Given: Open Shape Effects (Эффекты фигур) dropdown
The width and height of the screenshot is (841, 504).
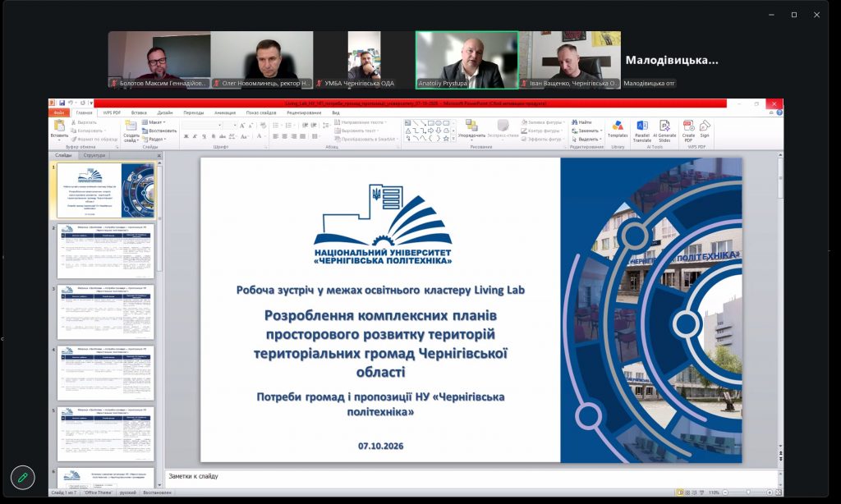Looking at the screenshot, I should (x=543, y=139).
